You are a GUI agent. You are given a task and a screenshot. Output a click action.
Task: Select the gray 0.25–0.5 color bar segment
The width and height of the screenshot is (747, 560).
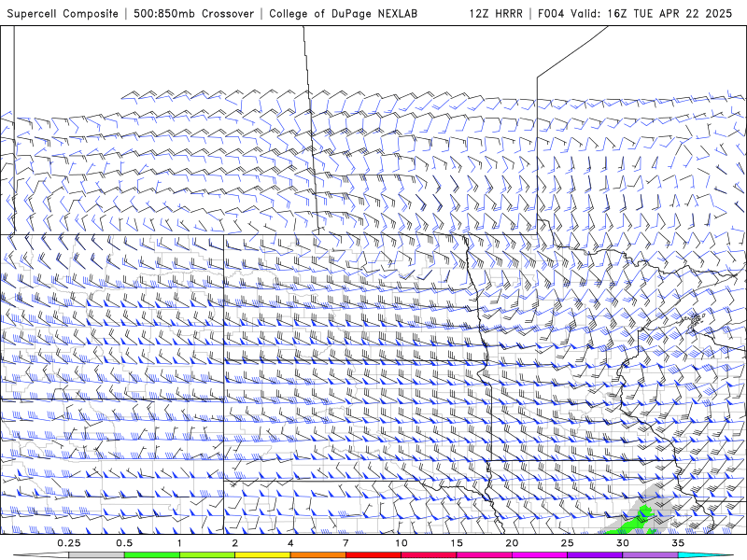(96, 555)
